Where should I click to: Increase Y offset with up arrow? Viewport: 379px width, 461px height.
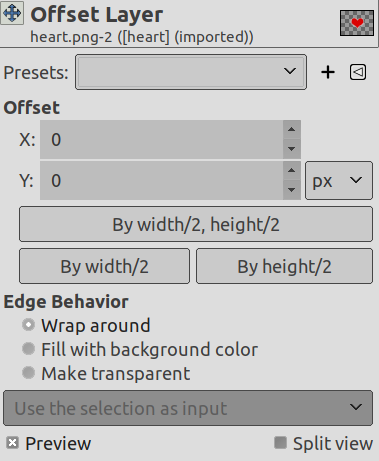pyautogui.click(x=292, y=171)
